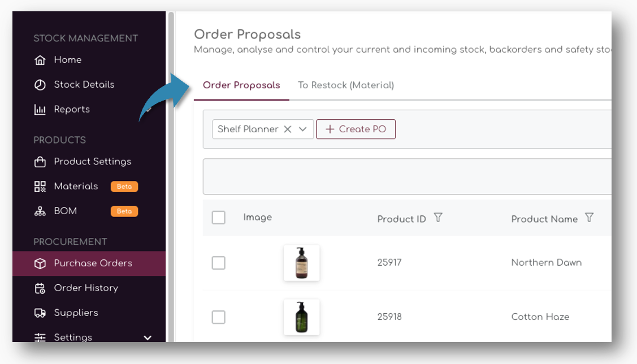Expand the Settings sidebar chevron
Viewport: 637px width, 364px height.
[148, 337]
